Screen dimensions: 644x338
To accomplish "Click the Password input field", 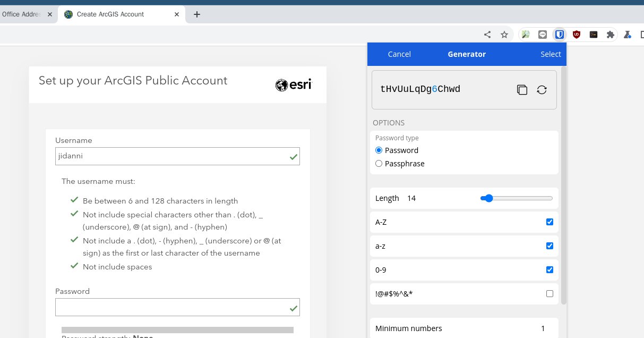I will 177,307.
